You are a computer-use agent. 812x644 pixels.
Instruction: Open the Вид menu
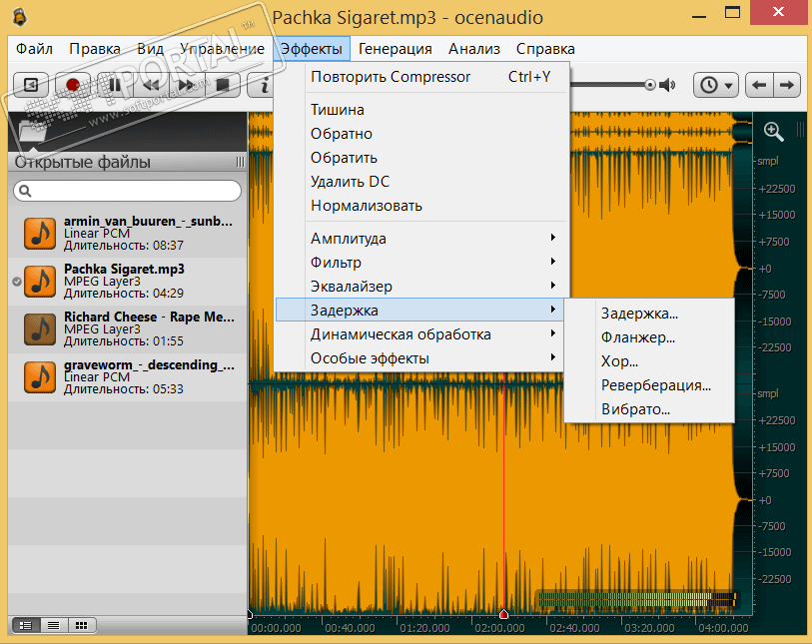150,49
